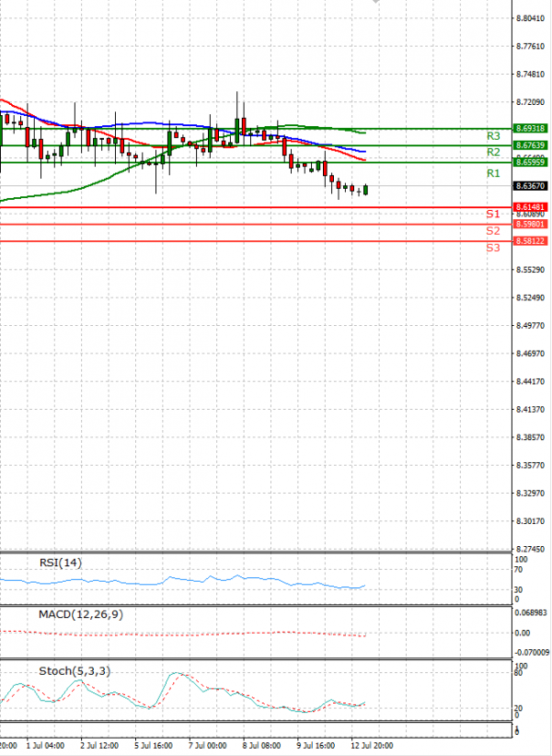Image resolution: width=552 pixels, height=756 pixels.
Task: Click the RSI scale value 70
Action: click(518, 570)
